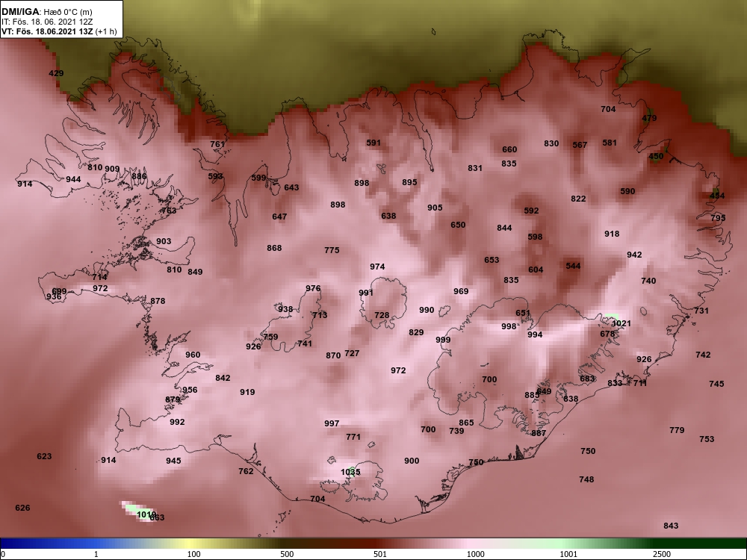Click the map value 591
Screen dimensions: 747x560
click(373, 143)
